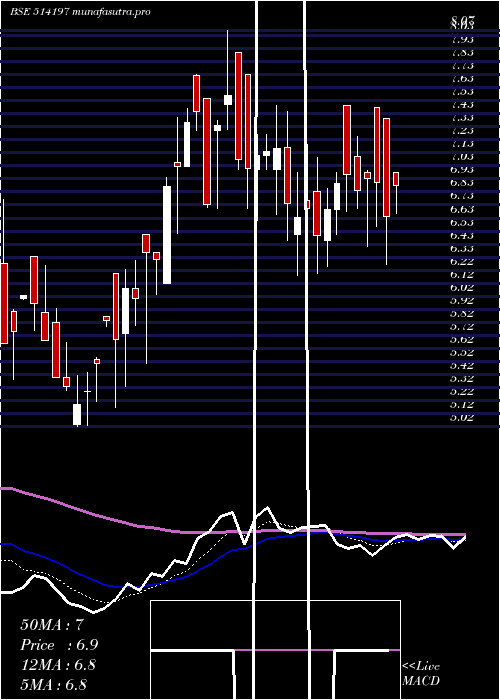Click the 5.92 price axis label
Image resolution: width=500 pixels, height=700 pixels.
tap(462, 300)
